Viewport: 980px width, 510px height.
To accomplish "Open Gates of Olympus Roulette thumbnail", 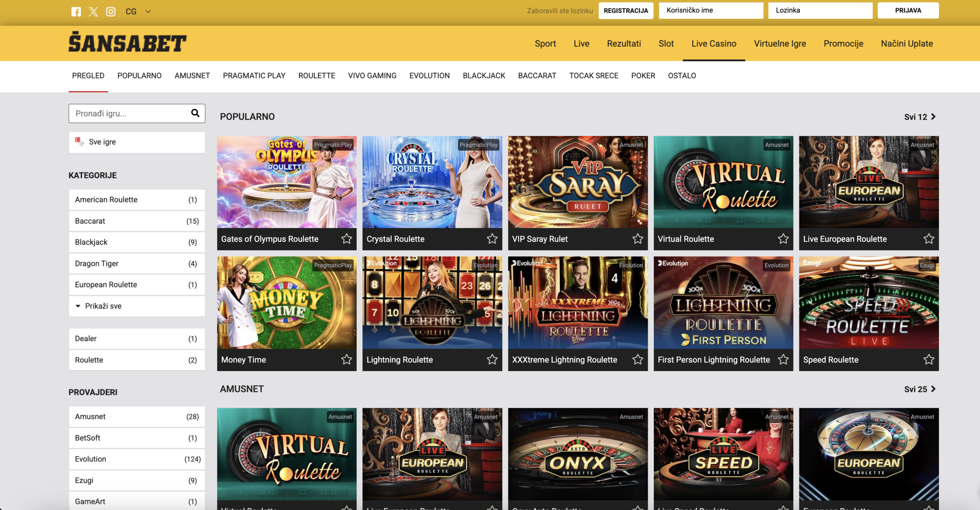I will tap(287, 182).
